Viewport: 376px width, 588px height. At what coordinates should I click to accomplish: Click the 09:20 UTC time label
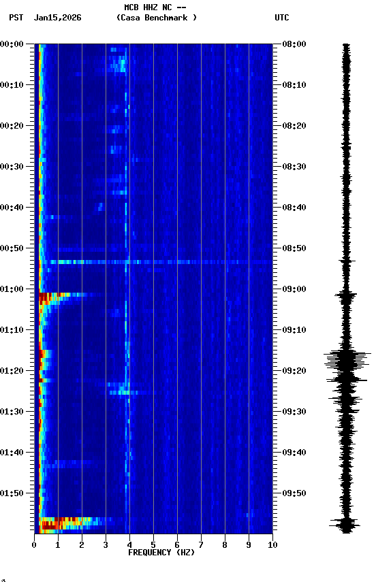[x=294, y=371]
